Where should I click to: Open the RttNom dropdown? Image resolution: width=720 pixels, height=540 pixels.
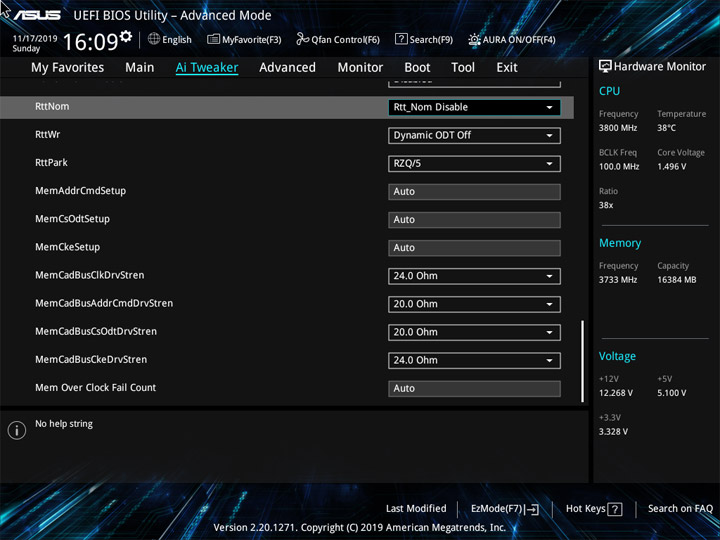coord(474,107)
